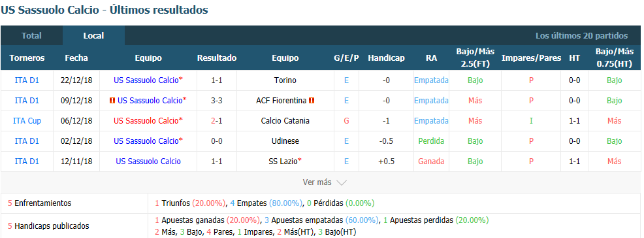644x238 pixels.
Task: Click the 3-3 result score
Action: point(217,100)
